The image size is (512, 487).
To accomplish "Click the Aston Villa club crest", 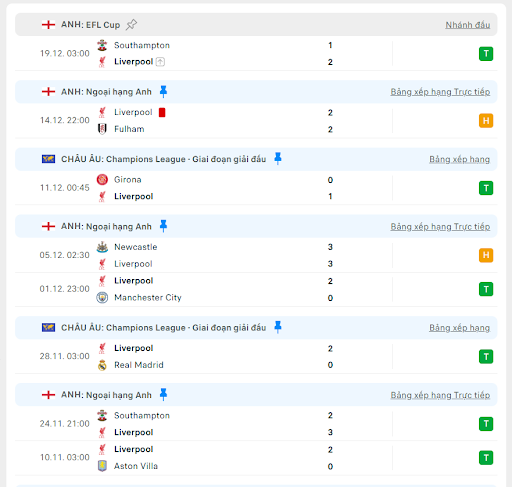I will (102, 466).
